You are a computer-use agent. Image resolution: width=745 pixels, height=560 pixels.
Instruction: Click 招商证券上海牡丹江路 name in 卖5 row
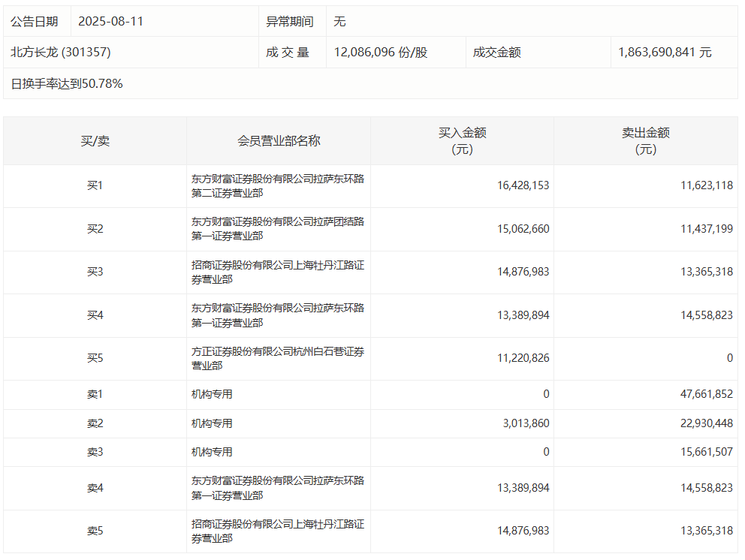click(x=278, y=531)
